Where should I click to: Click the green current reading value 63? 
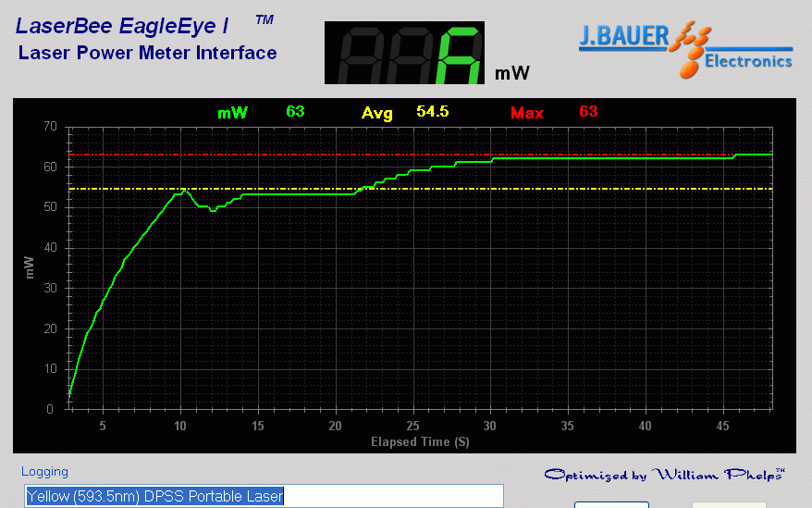click(295, 112)
